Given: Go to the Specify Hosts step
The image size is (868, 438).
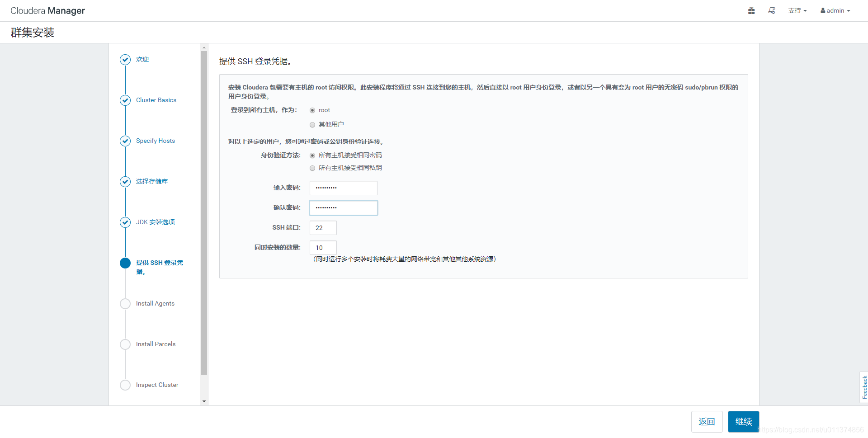Looking at the screenshot, I should click(156, 141).
